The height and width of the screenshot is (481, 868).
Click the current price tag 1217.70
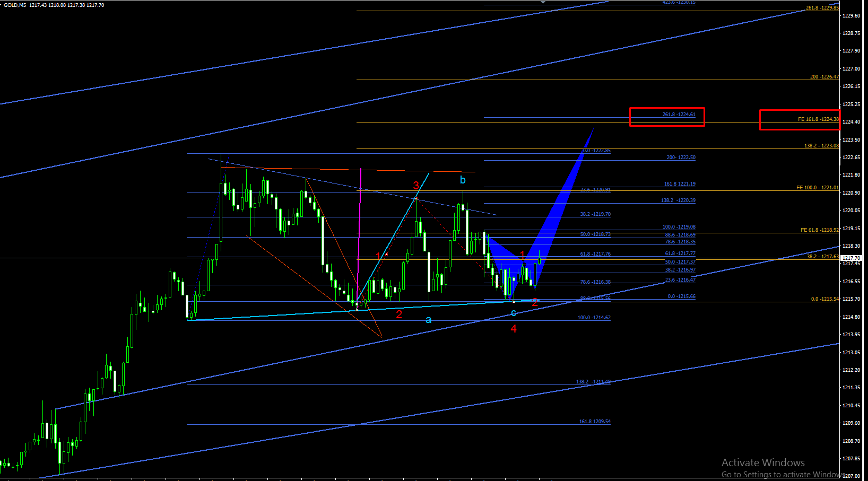(851, 258)
